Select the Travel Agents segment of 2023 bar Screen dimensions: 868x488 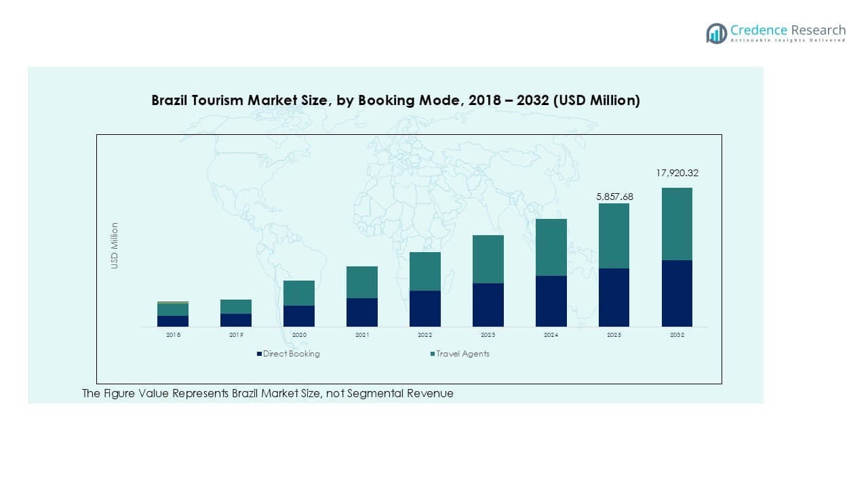488,259
